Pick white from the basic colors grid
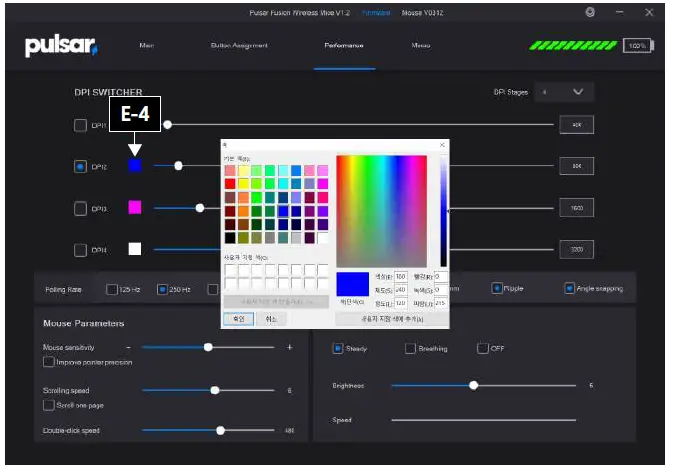The width and height of the screenshot is (675, 470). (x=322, y=238)
